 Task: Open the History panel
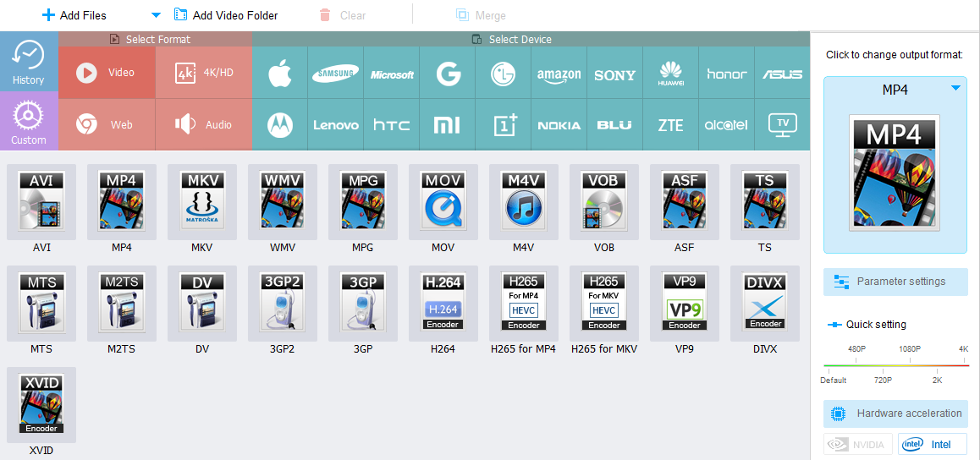(29, 61)
